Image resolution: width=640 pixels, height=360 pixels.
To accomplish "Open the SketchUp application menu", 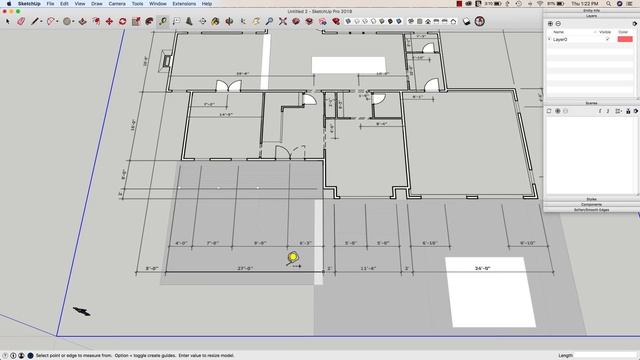I will coord(29,4).
